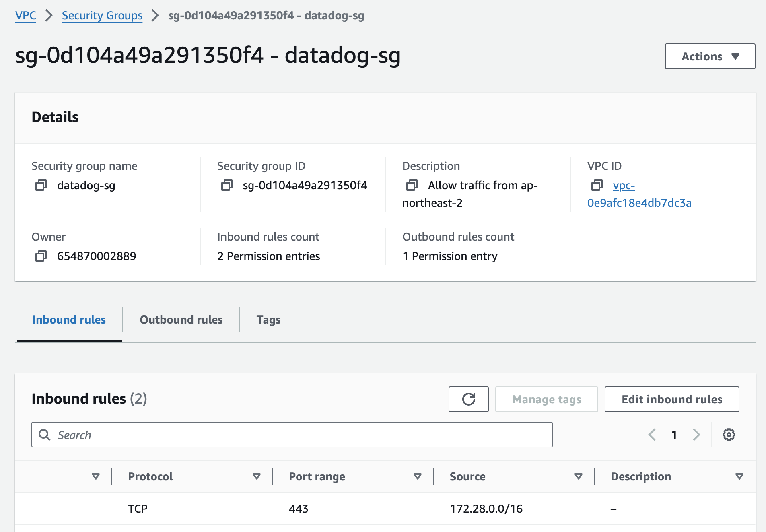Sort by the Protocol column
Image resolution: width=766 pixels, height=532 pixels.
tap(256, 476)
